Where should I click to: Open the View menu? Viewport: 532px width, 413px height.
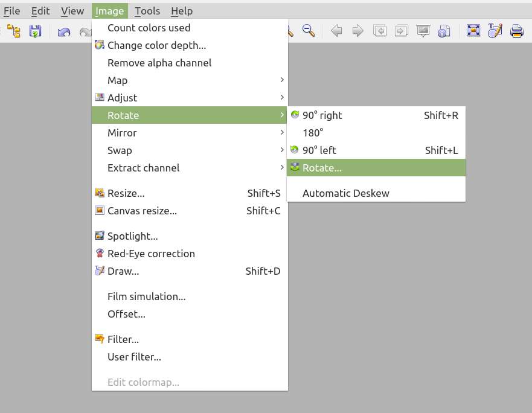tap(72, 11)
